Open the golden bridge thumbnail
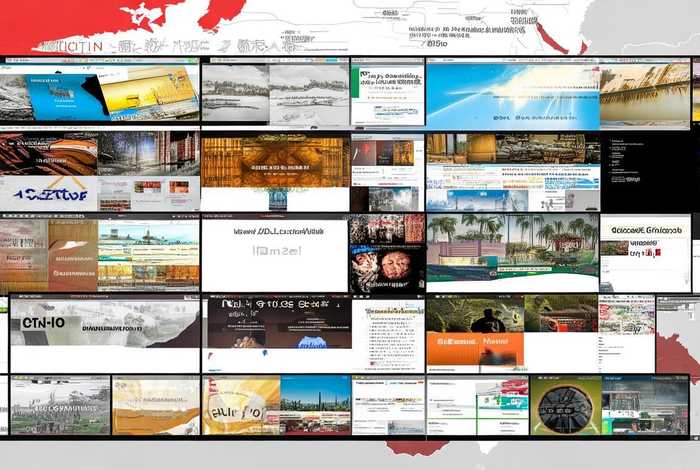This screenshot has width=700, height=470. click(x=644, y=95)
